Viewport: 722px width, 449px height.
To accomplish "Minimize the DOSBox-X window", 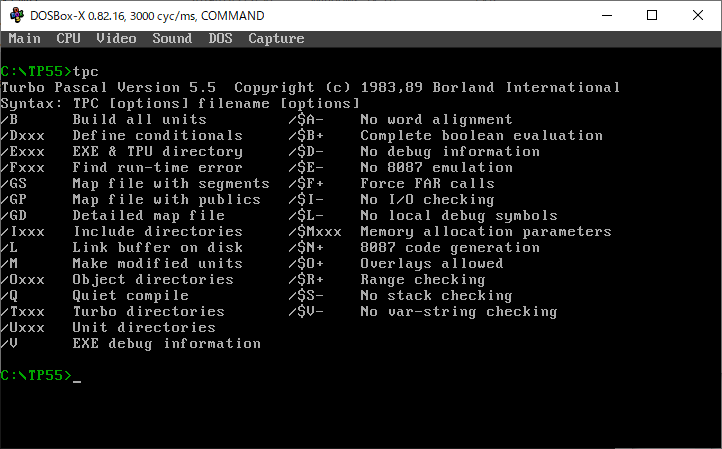I will (606, 15).
